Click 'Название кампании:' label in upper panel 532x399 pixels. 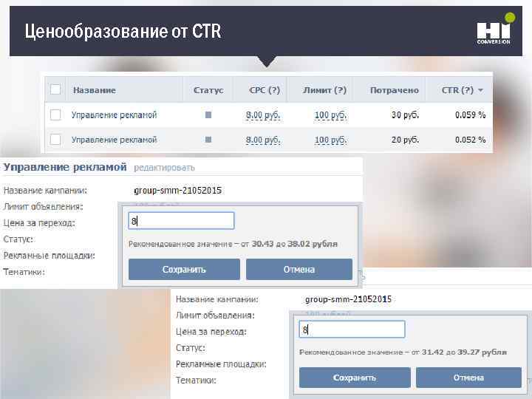45,191
